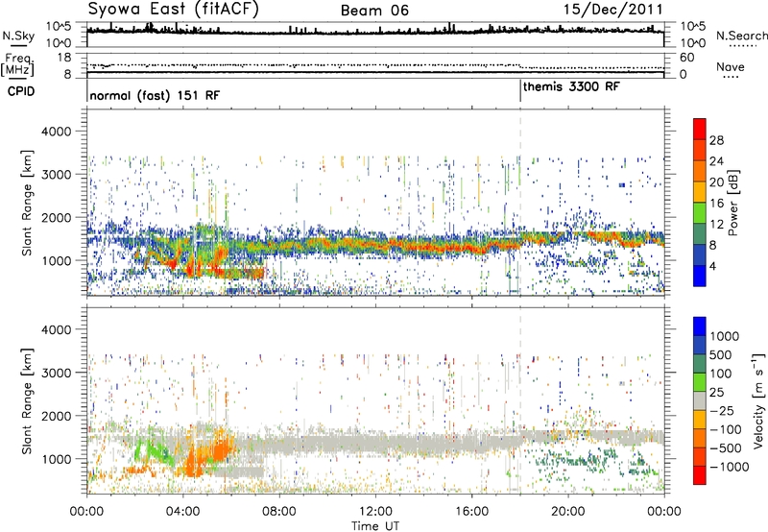
Task: Click the "16:00" time tick label
Action: click(471, 512)
